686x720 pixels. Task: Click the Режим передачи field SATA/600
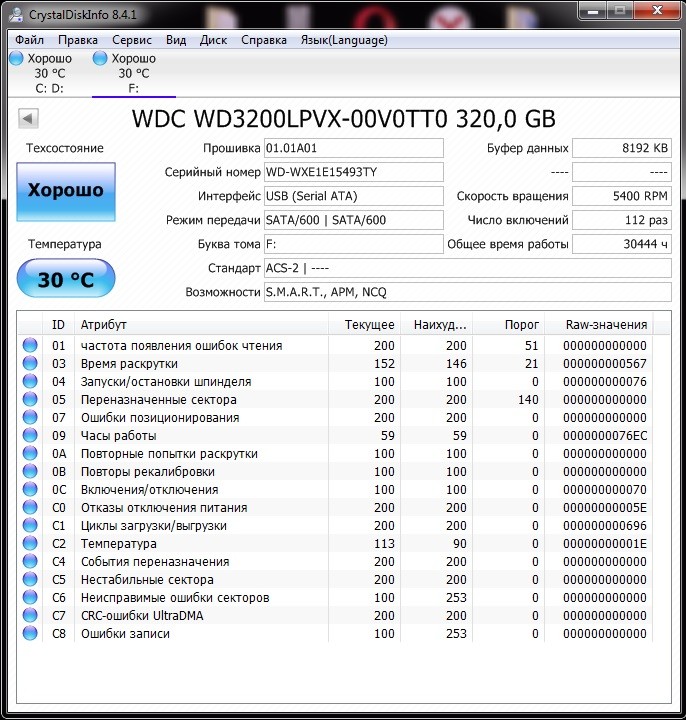click(x=354, y=220)
